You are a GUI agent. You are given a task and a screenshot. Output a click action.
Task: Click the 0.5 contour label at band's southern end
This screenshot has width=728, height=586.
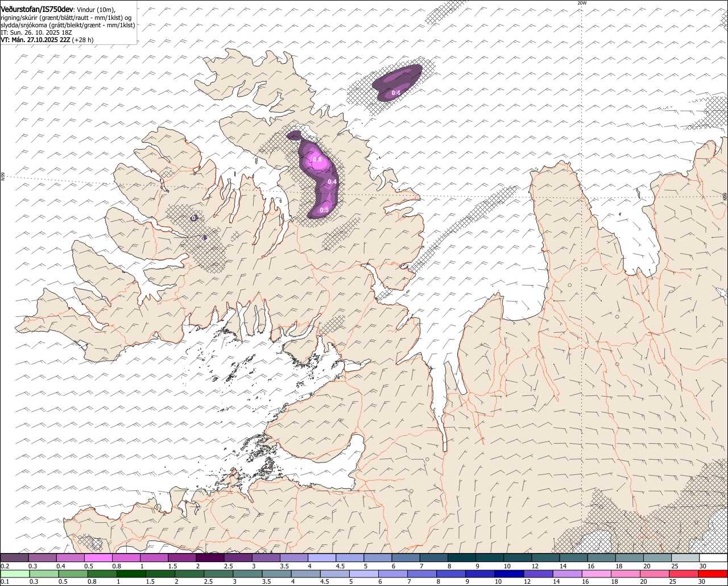tap(324, 210)
